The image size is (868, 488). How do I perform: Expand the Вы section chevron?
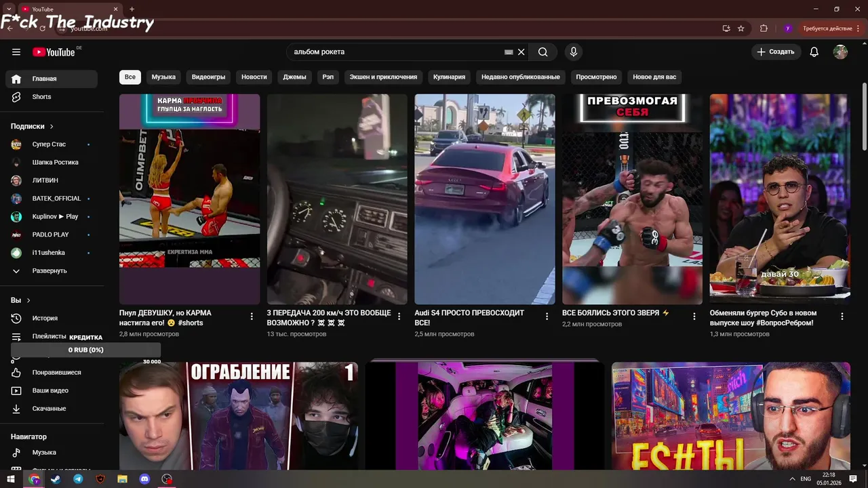[28, 300]
